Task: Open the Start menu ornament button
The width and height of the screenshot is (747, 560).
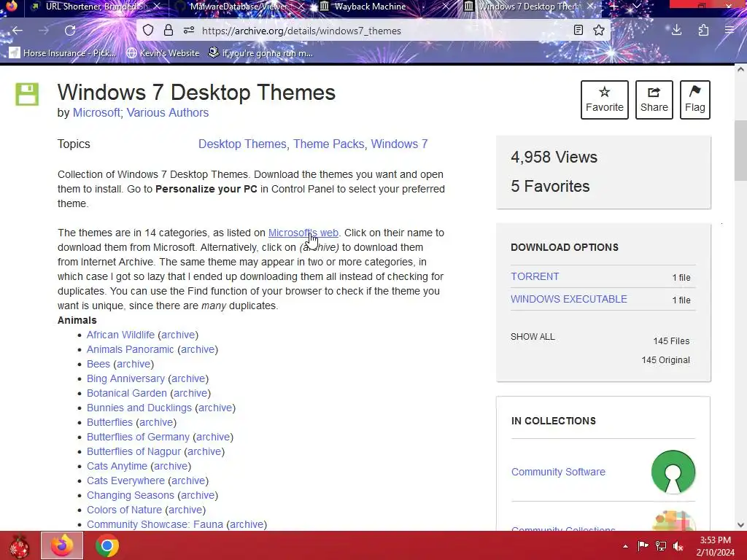Action: point(18,545)
